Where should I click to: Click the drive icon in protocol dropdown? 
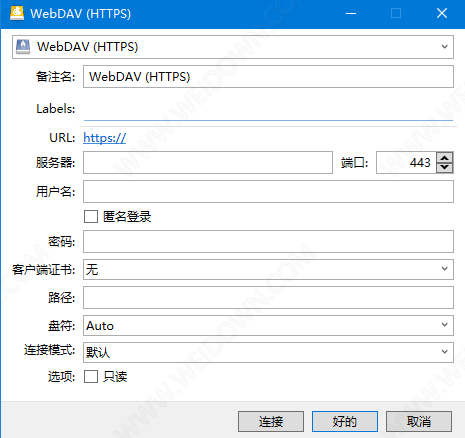[x=23, y=47]
